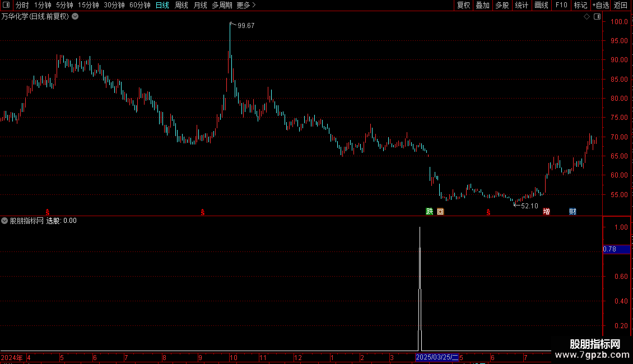Click the highlighted 0.78 axis value
Screen dimensions: 633x364
click(x=616, y=249)
